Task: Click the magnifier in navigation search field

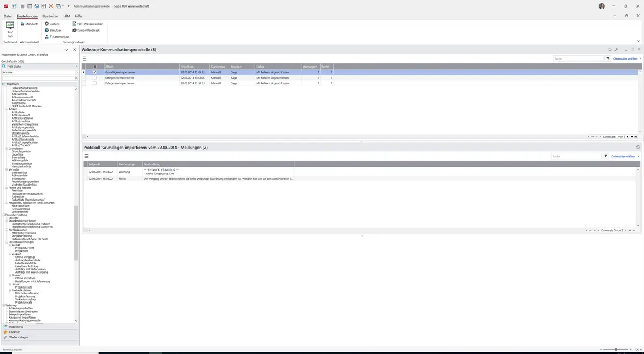Action: click(x=77, y=78)
